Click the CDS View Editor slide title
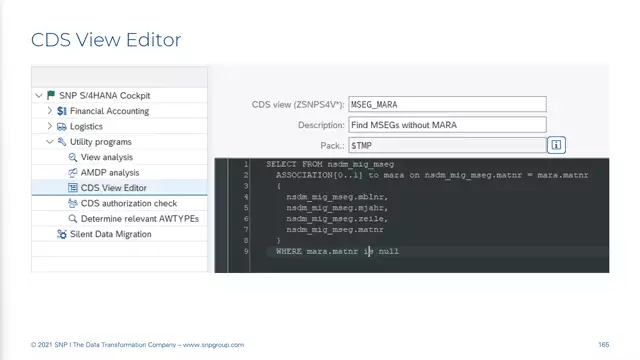 point(106,40)
